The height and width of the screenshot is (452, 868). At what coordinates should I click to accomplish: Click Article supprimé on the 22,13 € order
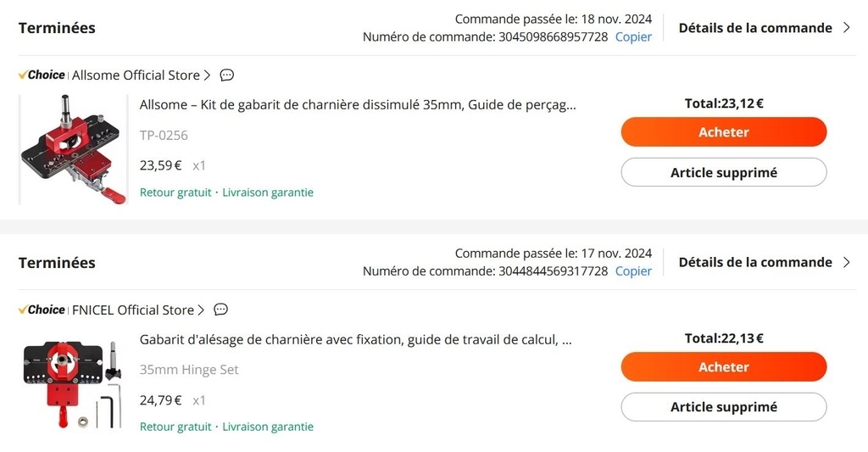[724, 407]
